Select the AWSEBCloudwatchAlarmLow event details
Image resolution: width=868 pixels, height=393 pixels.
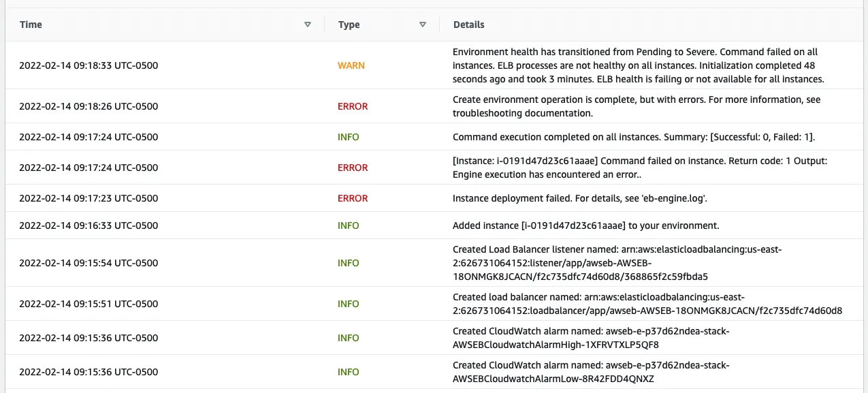[591, 372]
